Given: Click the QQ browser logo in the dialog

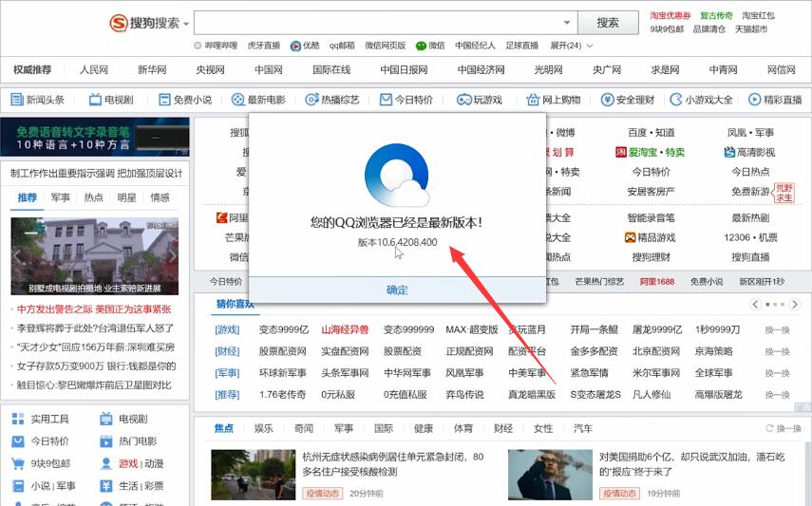Looking at the screenshot, I should coord(397,175).
